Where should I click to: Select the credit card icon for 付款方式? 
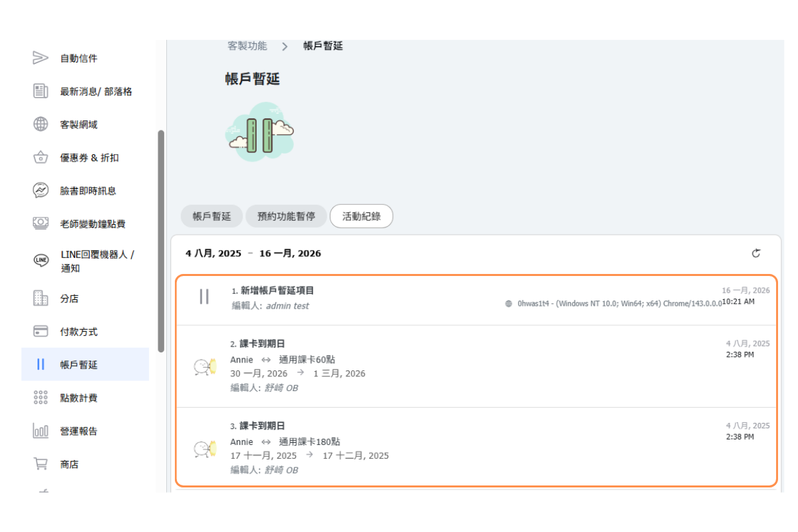coord(41,331)
